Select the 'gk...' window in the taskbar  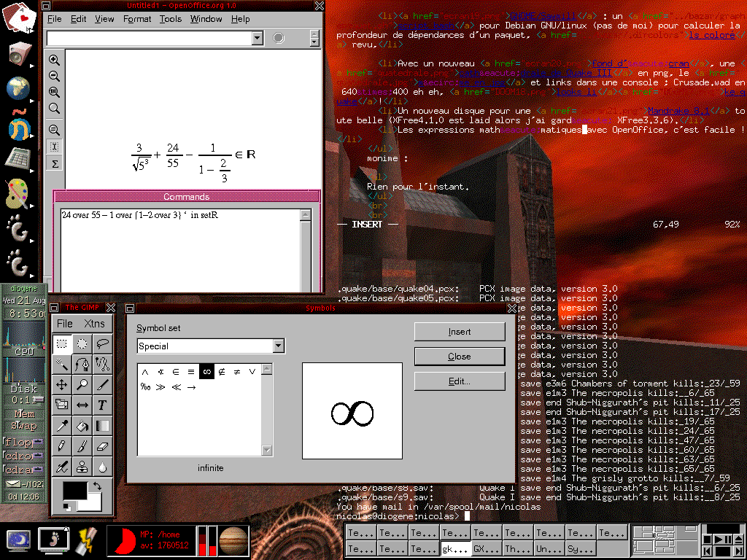(x=455, y=548)
